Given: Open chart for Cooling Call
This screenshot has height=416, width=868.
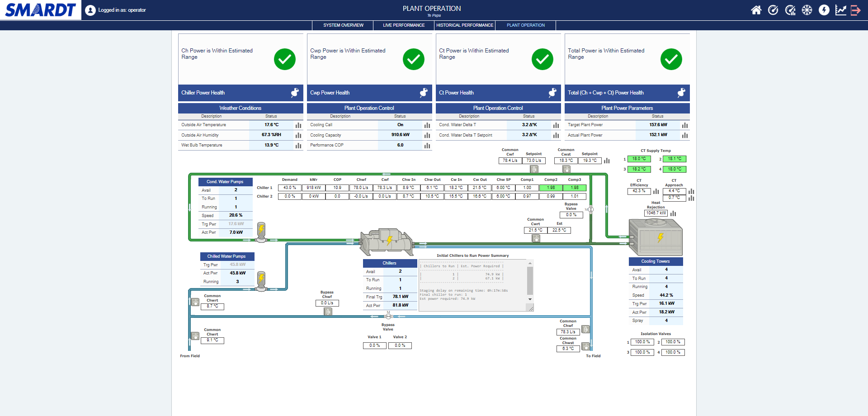Looking at the screenshot, I should click(x=427, y=125).
